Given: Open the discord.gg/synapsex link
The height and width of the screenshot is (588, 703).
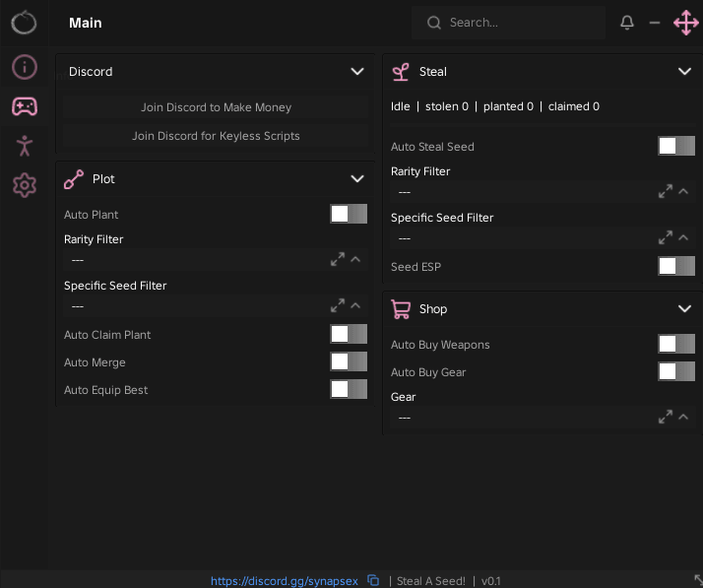Looking at the screenshot, I should [285, 581].
